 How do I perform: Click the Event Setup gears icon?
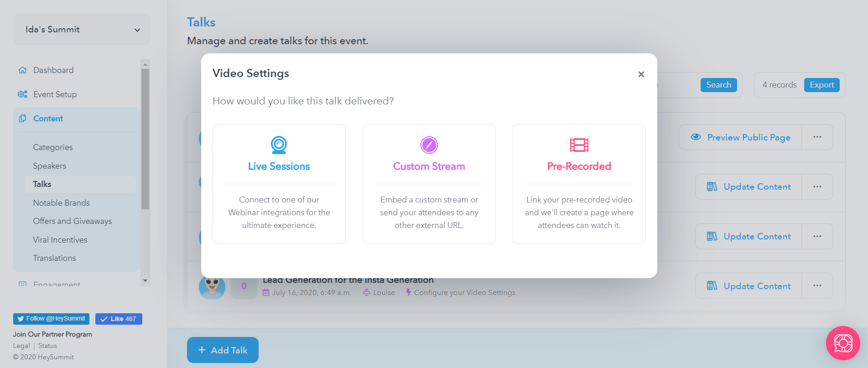click(x=22, y=94)
